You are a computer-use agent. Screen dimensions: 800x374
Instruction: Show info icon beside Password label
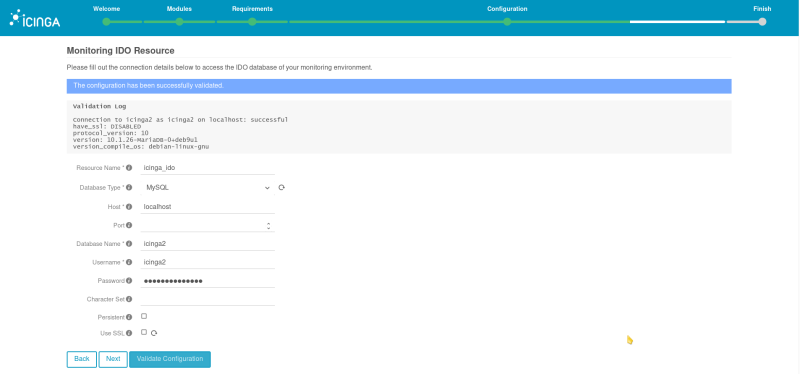point(129,281)
